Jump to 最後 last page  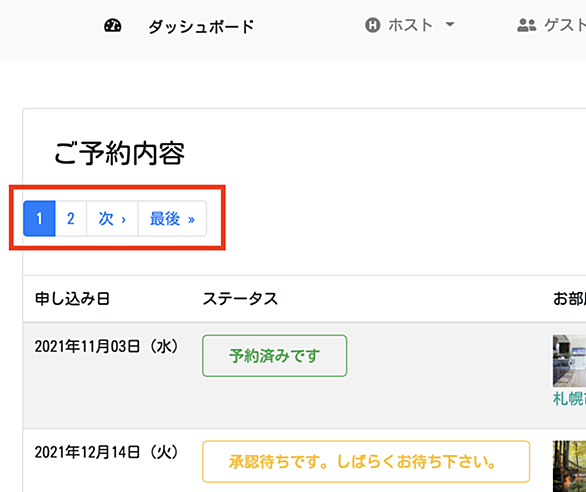pyautogui.click(x=172, y=219)
